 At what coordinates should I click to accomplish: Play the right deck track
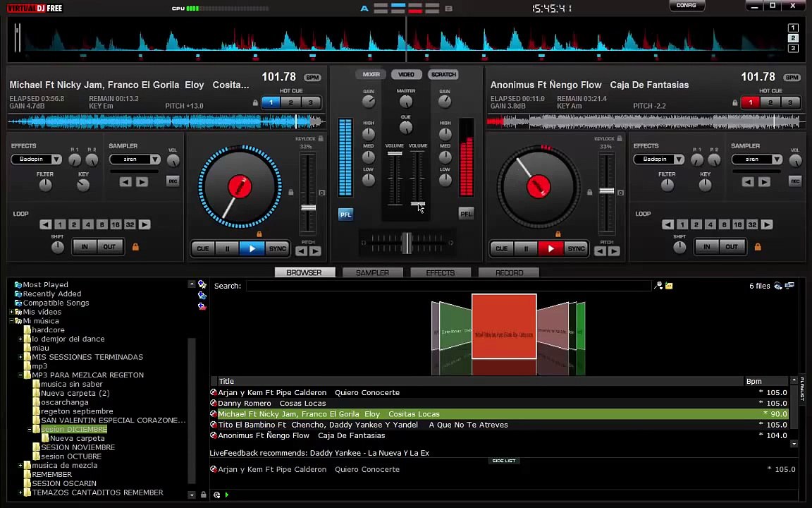tap(551, 249)
